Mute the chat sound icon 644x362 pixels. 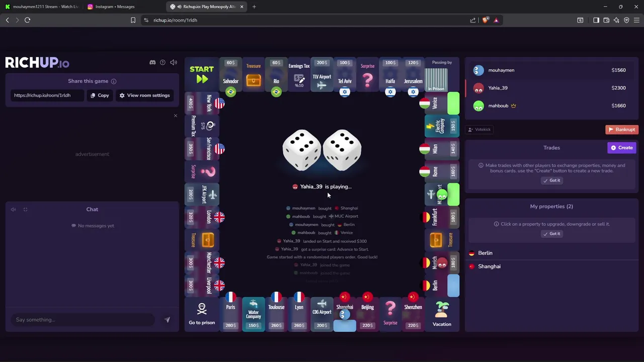tap(14, 209)
